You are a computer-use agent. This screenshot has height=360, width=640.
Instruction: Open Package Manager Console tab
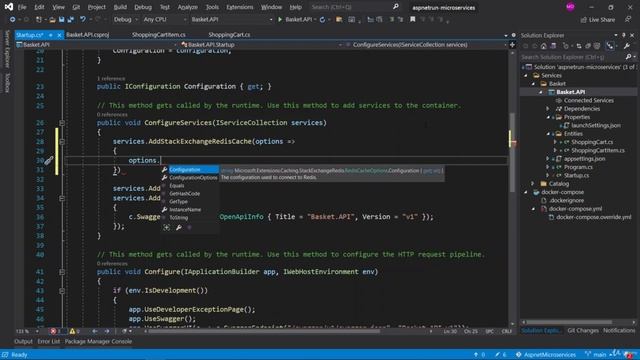point(98,341)
